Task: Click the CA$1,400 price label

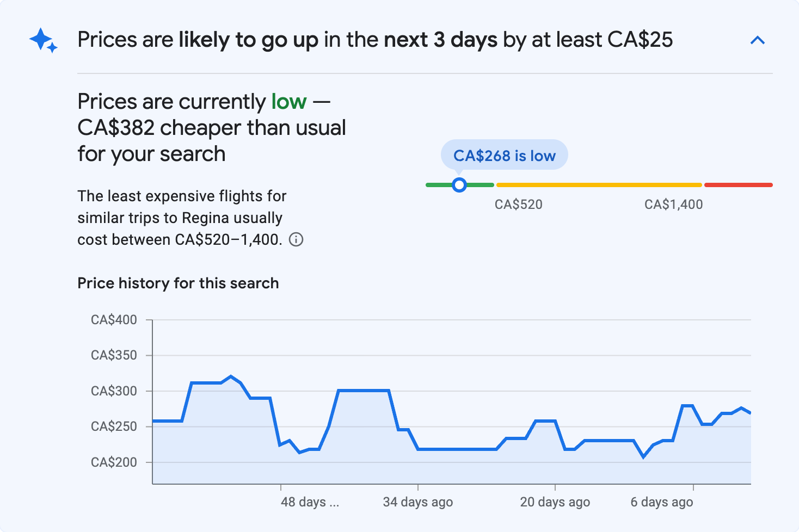Action: 673,204
